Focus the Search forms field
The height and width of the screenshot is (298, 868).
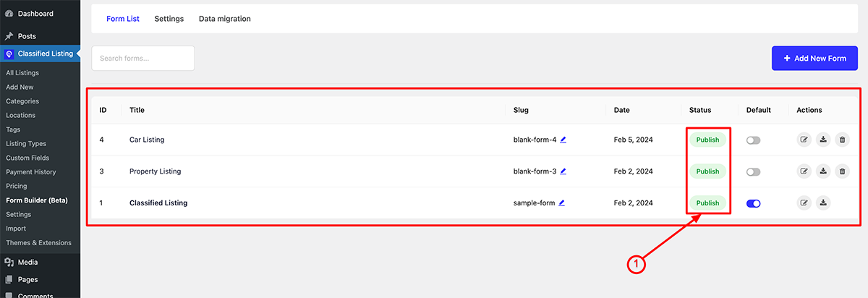pyautogui.click(x=143, y=59)
